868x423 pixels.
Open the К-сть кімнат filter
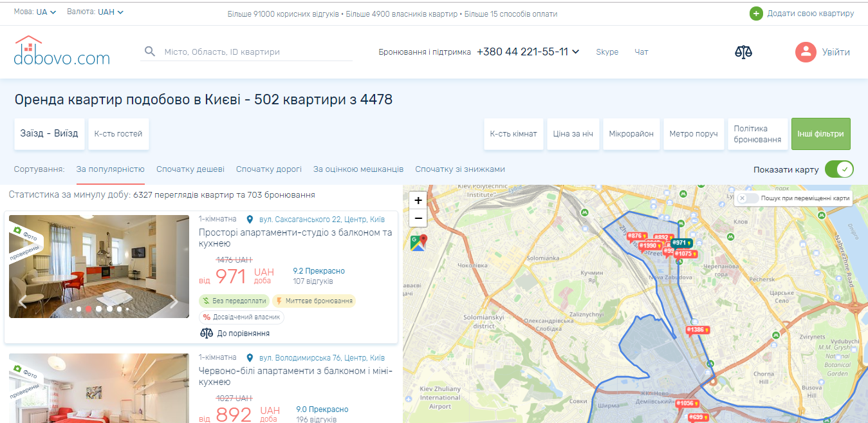(513, 134)
